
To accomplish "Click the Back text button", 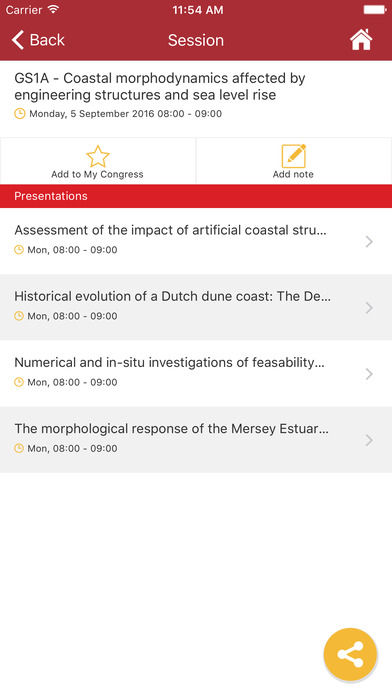I will (x=47, y=40).
